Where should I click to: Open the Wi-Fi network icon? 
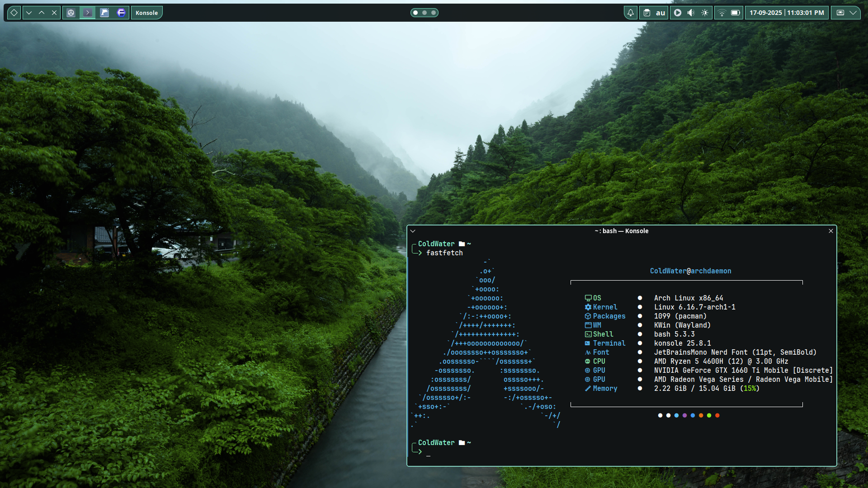coord(722,13)
